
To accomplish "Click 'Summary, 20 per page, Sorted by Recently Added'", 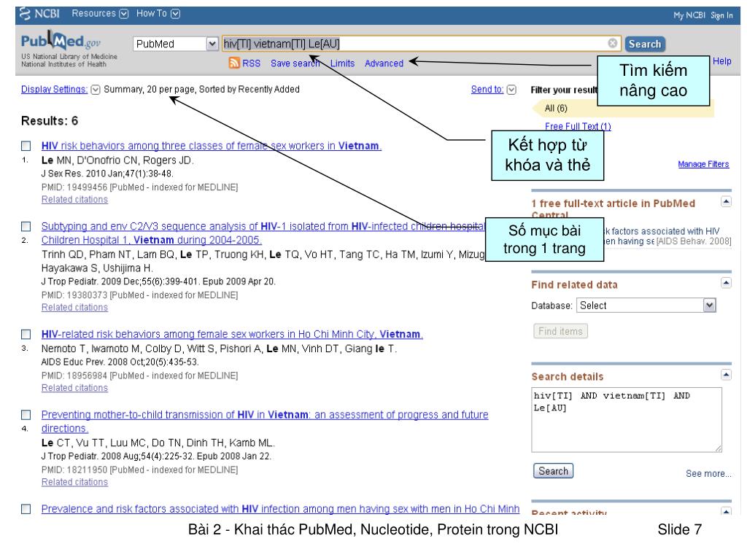I will pos(201,89).
